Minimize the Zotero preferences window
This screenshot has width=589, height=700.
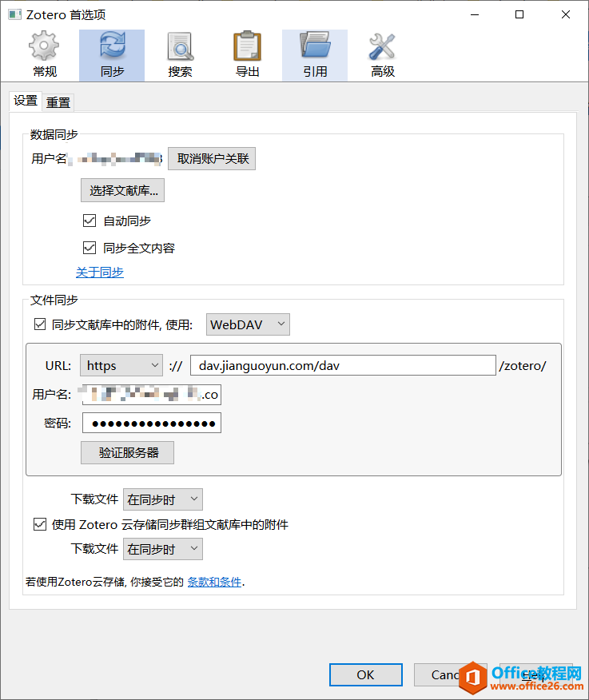click(x=475, y=14)
